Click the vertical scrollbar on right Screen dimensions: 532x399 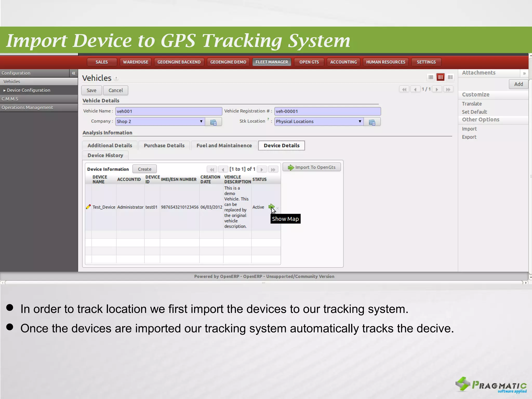tap(530, 177)
